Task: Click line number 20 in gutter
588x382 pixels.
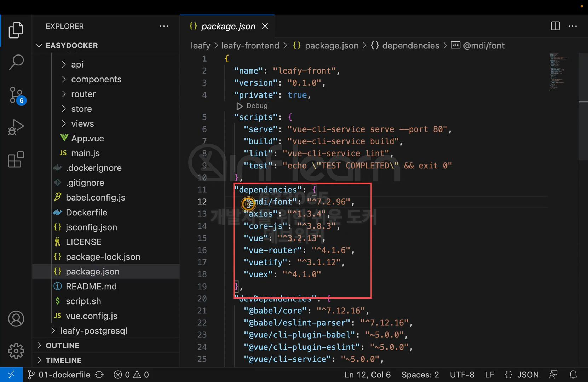Action: pos(202,299)
